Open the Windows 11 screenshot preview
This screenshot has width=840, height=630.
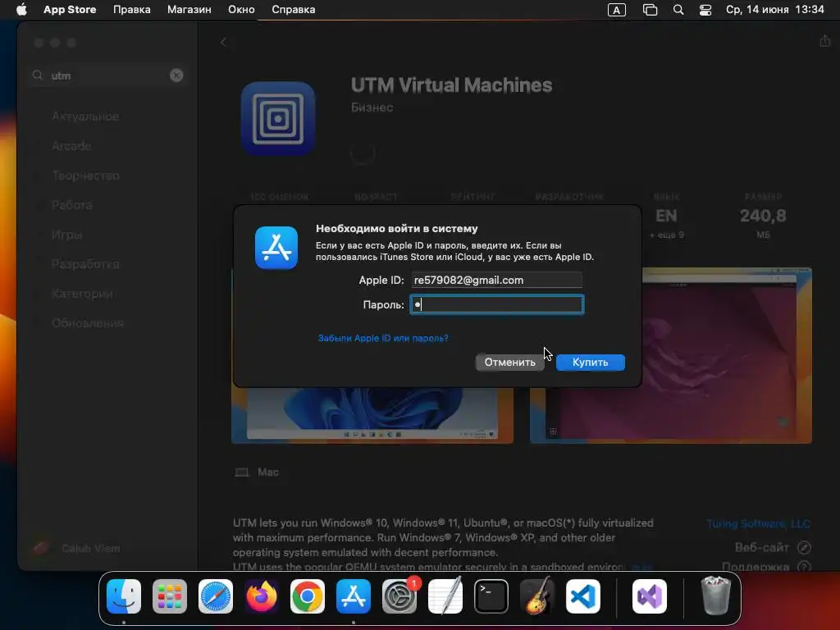[372, 416]
